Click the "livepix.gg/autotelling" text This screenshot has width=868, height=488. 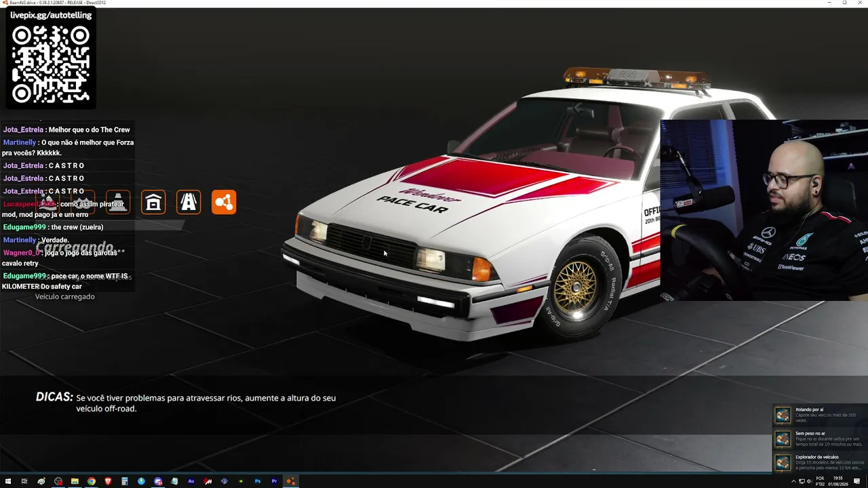pos(51,15)
